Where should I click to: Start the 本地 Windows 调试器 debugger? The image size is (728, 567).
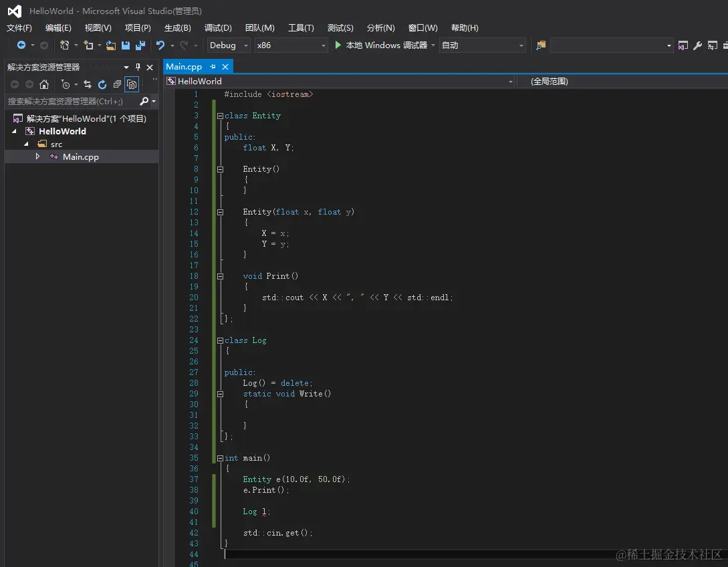380,45
